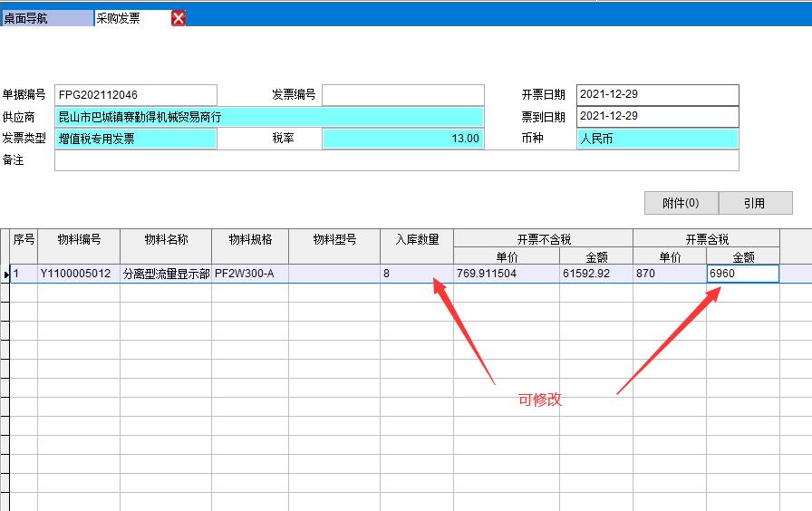This screenshot has width=812, height=511.
Task: Click the empty 备注 field
Action: 396,160
